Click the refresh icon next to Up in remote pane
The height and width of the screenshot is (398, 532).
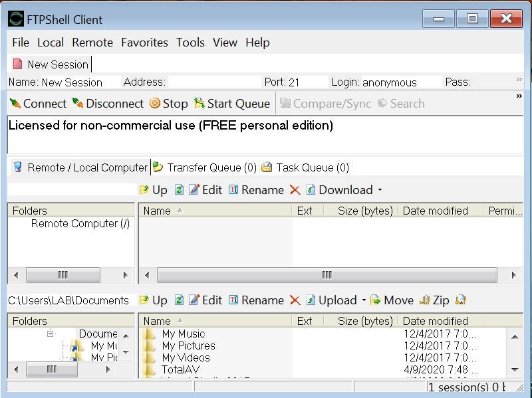click(177, 189)
